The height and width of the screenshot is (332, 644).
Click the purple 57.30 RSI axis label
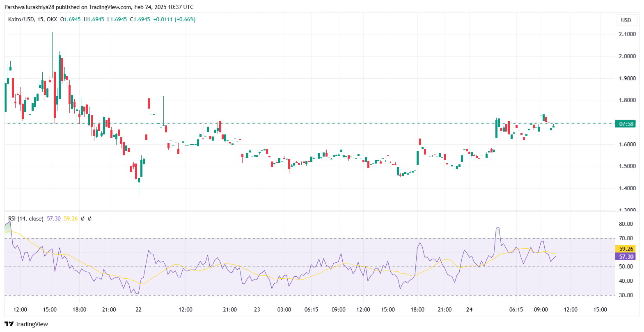click(626, 257)
